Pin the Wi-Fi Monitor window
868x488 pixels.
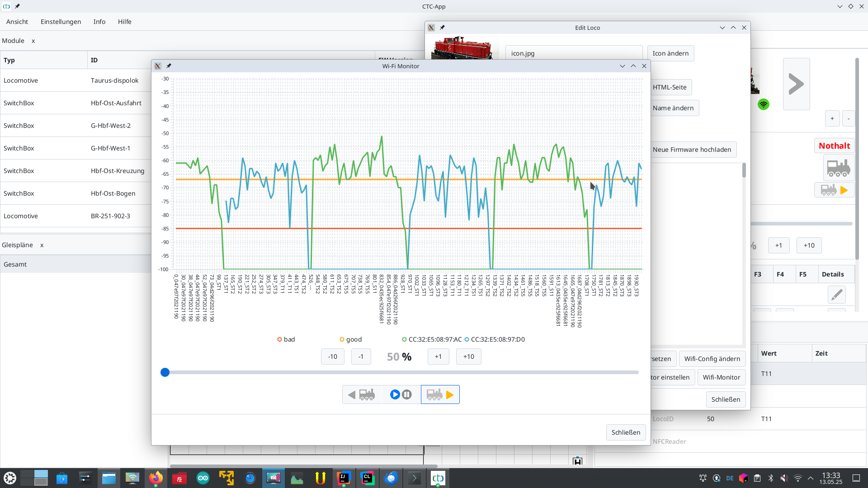[169, 66]
